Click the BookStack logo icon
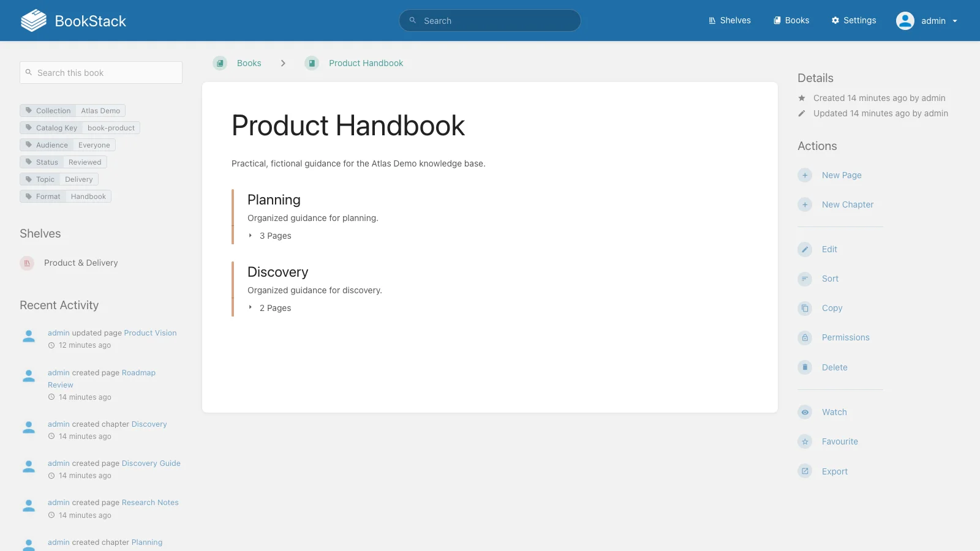Screen dimensions: 980x551 [x=34, y=21]
